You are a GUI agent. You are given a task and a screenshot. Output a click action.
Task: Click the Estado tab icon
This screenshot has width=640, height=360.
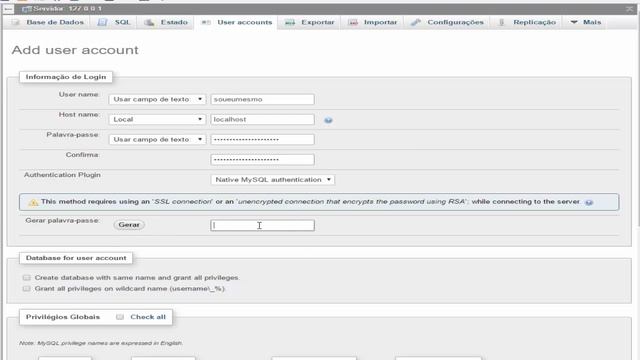[x=149, y=22]
